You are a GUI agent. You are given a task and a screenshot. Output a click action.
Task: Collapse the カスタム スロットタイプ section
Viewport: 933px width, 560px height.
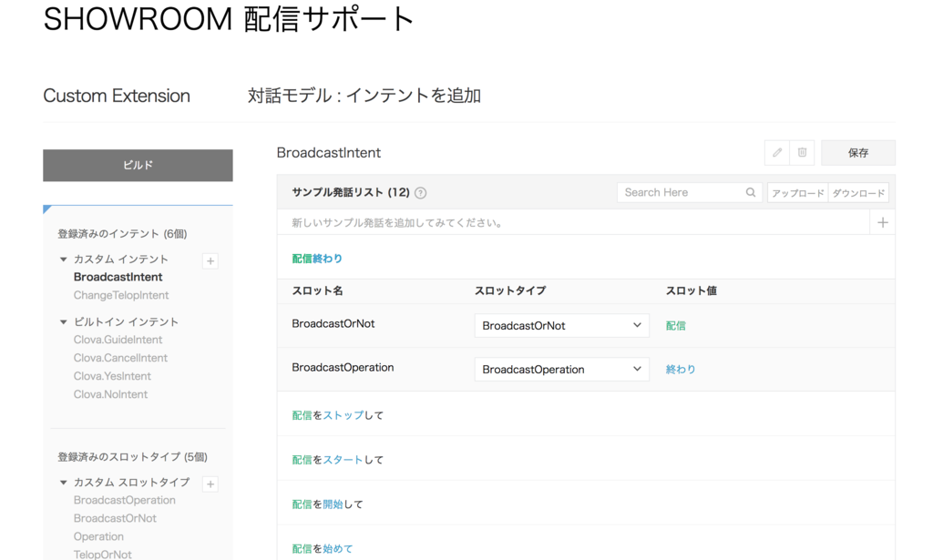pos(63,483)
